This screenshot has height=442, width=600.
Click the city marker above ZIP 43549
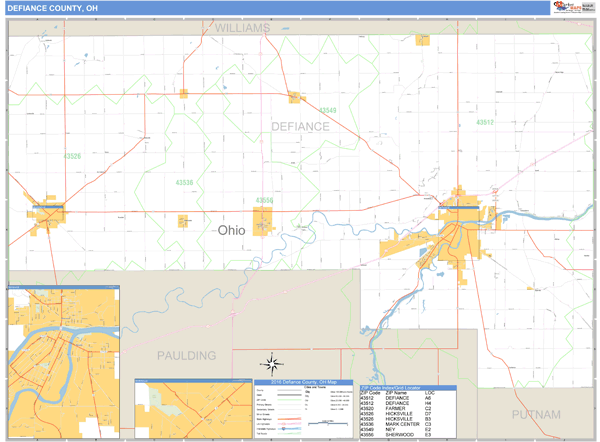click(x=295, y=97)
